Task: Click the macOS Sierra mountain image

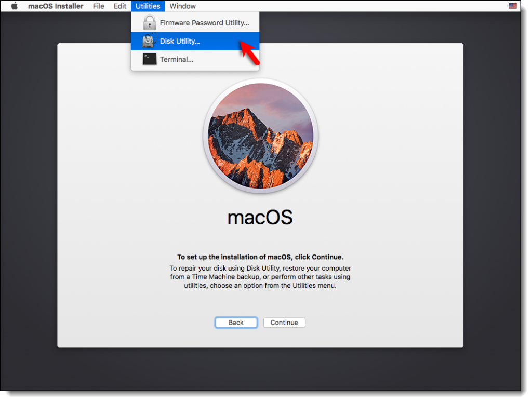Action: pos(260,136)
